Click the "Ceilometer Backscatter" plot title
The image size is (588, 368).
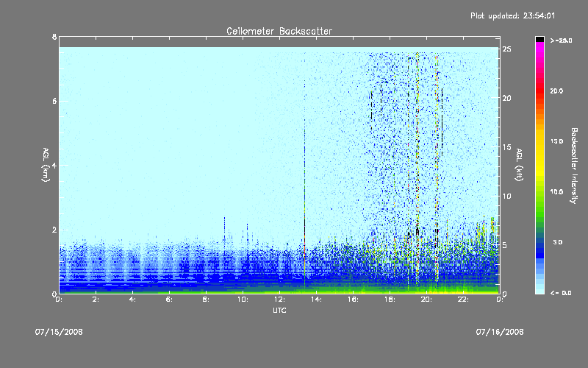279,31
